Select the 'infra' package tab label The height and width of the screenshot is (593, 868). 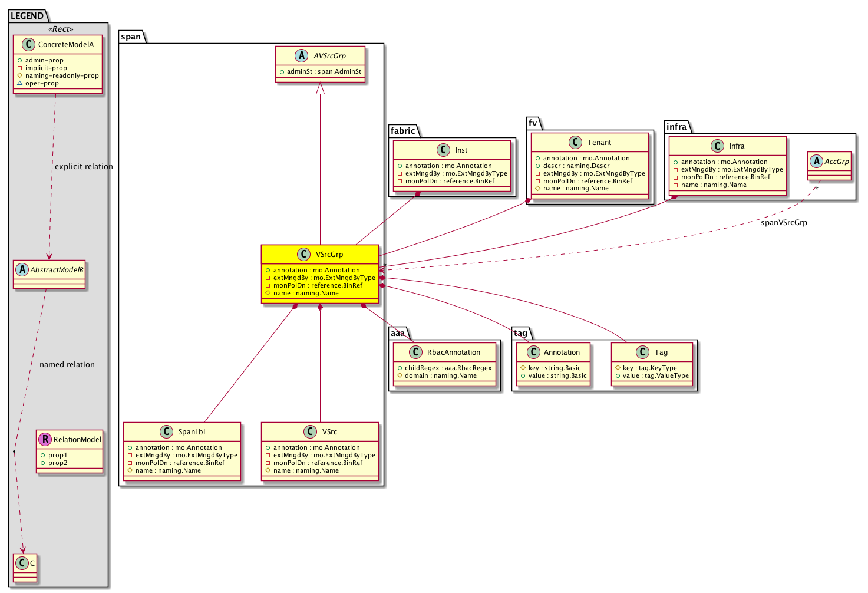click(x=676, y=127)
